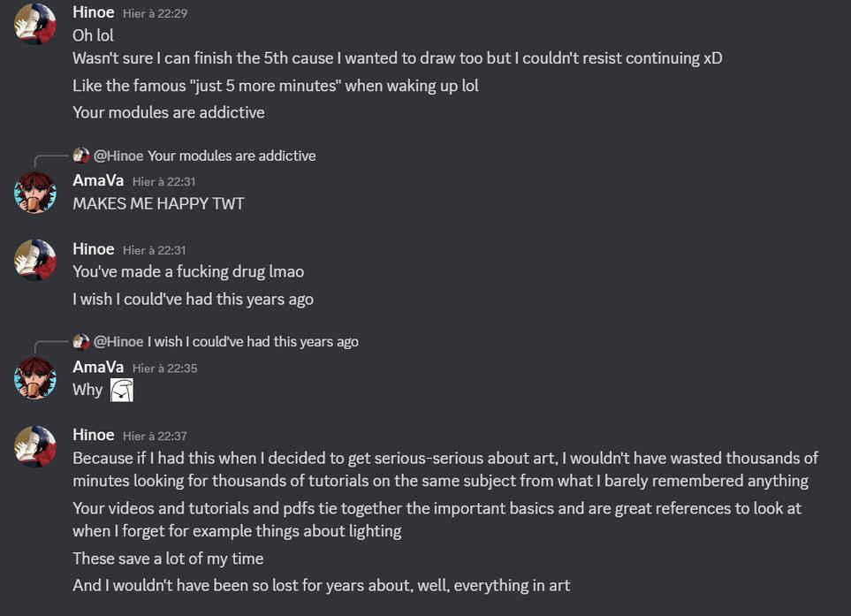Click AmaVa's avatar on the 22:31 message
This screenshot has height=616, width=851.
pos(35,192)
